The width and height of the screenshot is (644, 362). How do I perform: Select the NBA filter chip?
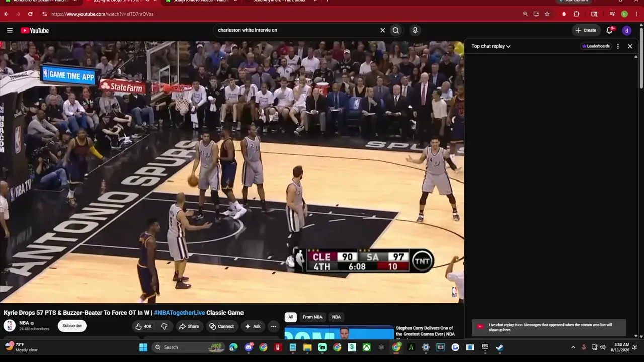click(x=336, y=317)
